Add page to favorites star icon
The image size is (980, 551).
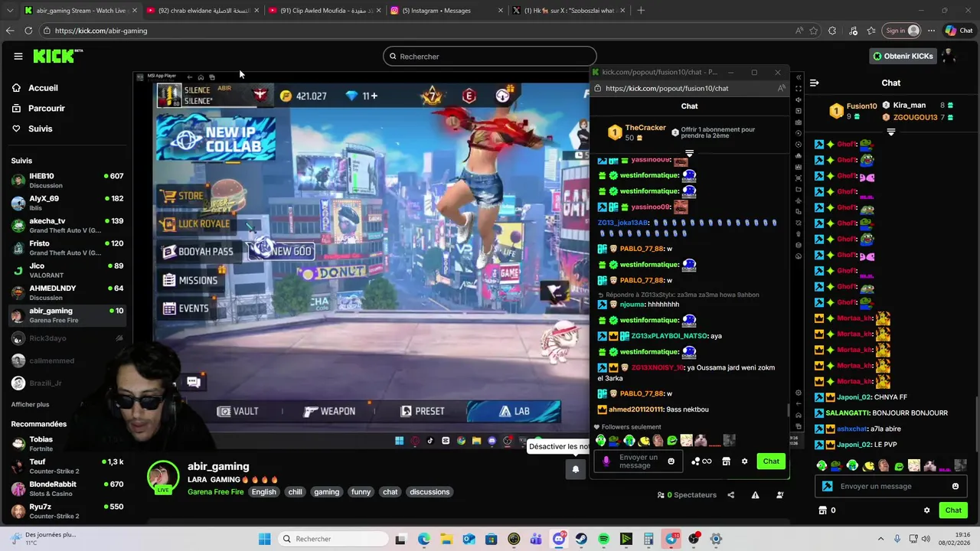tap(813, 31)
